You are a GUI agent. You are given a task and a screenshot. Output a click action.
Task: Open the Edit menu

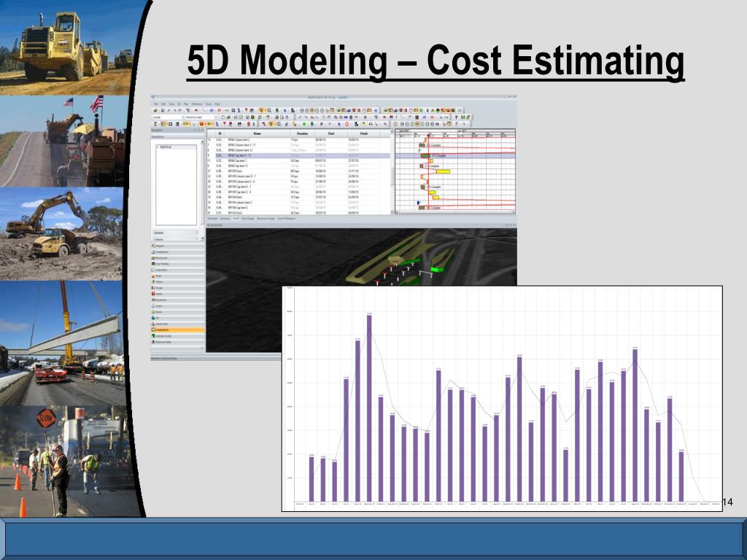tap(163, 104)
